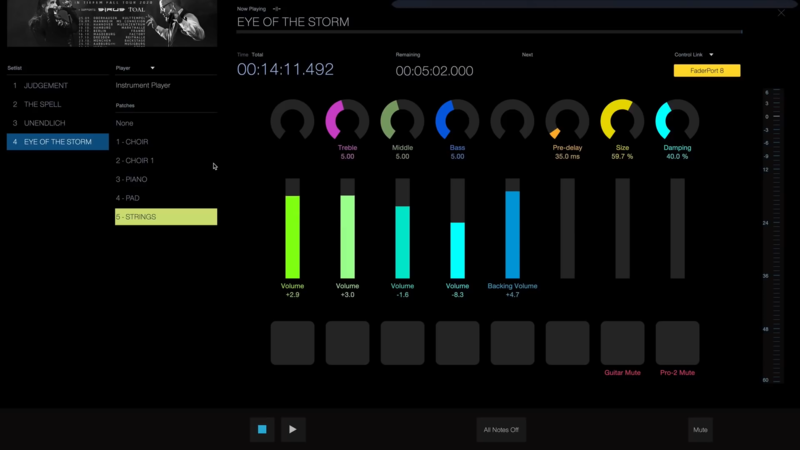Toggle the pad below Volume +2.9 fader
The image size is (800, 450).
[292, 343]
